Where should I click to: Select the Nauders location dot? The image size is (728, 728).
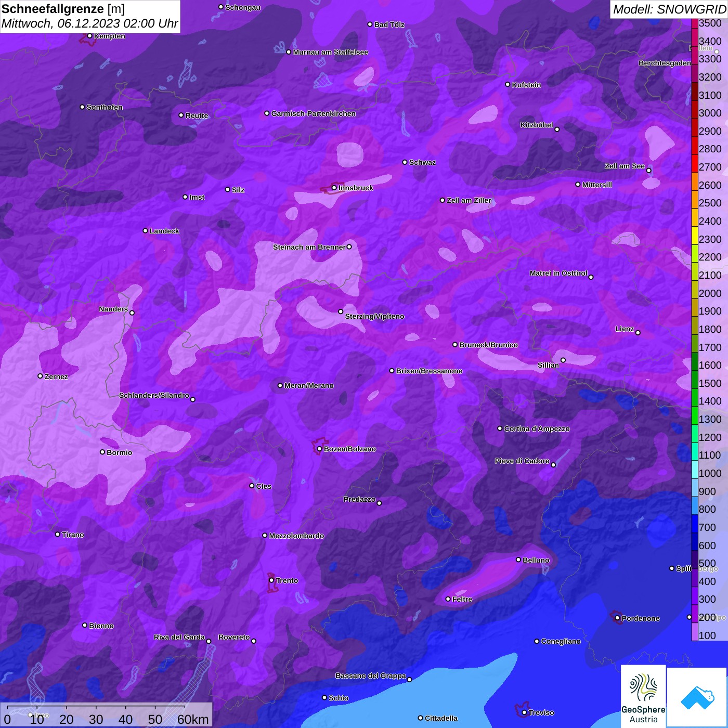(x=132, y=313)
